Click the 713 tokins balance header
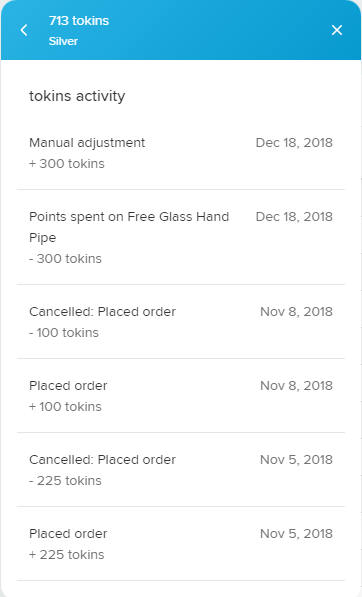362x597 pixels. pos(79,21)
